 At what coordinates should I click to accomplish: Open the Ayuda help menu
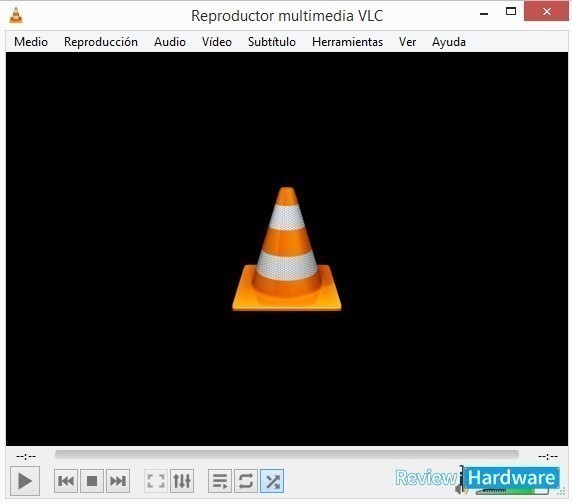pos(449,42)
